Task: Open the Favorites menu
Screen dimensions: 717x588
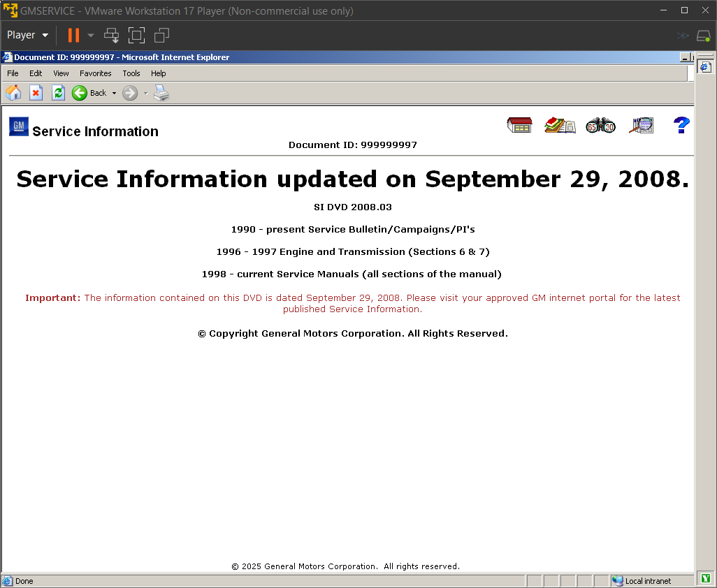Action: tap(95, 73)
